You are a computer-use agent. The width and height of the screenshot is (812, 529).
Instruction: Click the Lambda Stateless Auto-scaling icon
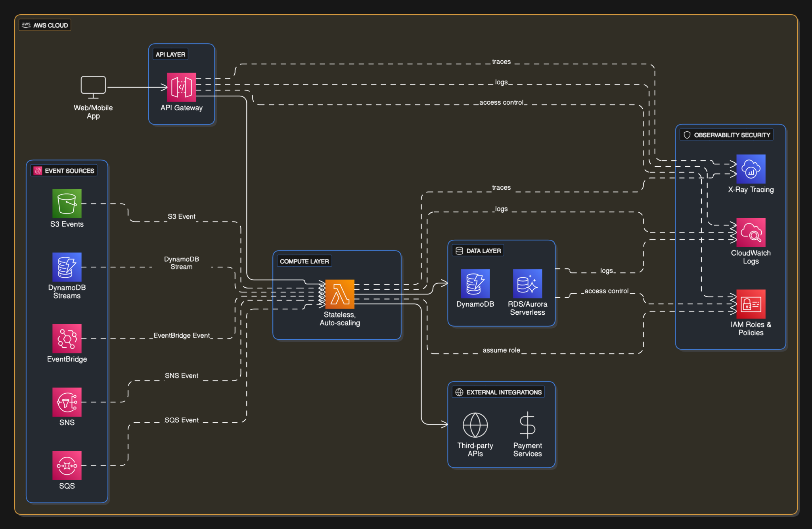(x=339, y=295)
